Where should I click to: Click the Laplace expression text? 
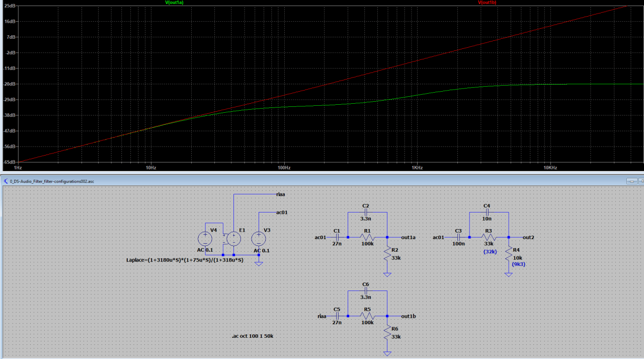coord(185,260)
